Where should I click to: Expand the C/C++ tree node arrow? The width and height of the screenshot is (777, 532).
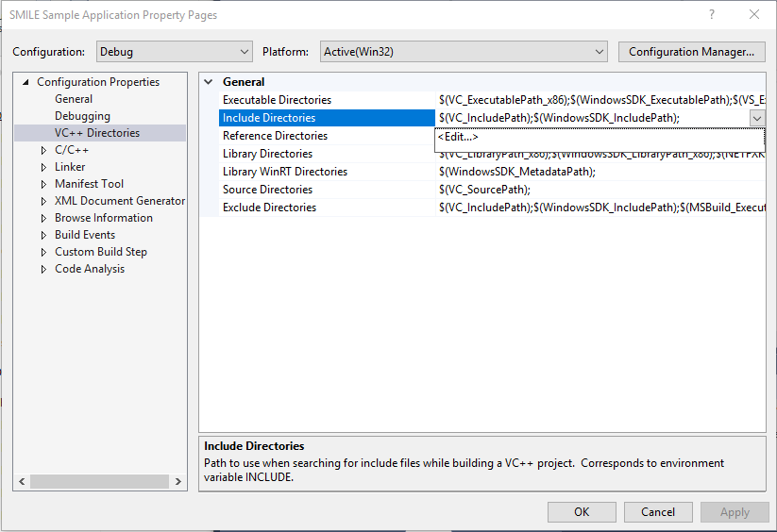(43, 150)
